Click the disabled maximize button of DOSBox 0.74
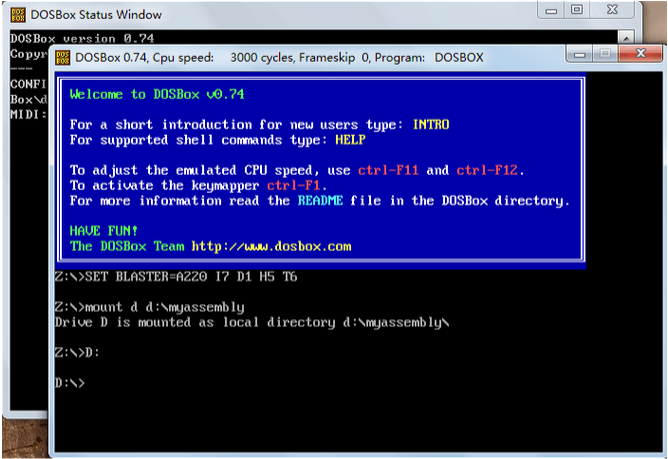Image resolution: width=668 pixels, height=459 pixels. pos(605,54)
